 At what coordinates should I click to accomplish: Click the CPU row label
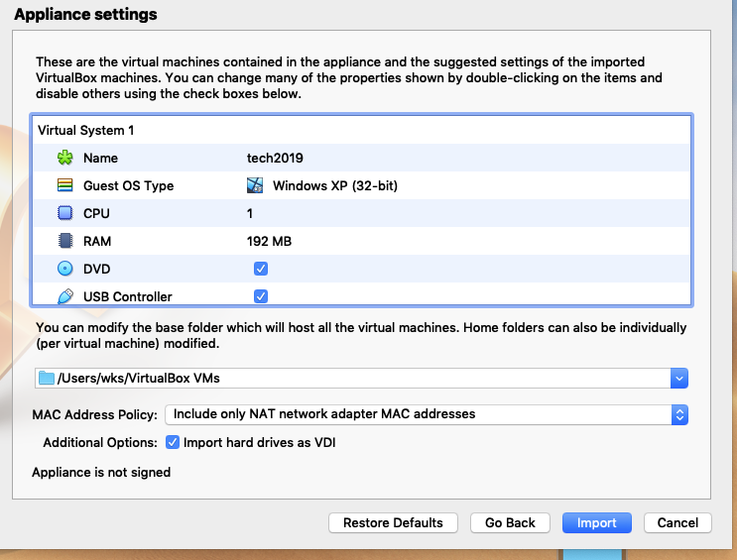96,213
